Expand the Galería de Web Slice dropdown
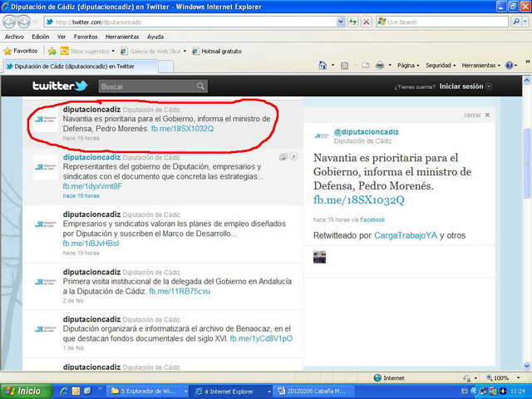This screenshot has height=399, width=532. pyautogui.click(x=185, y=52)
